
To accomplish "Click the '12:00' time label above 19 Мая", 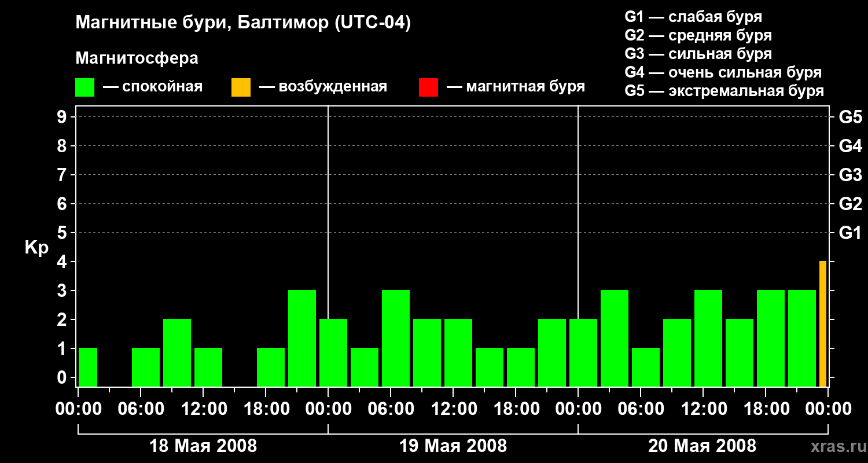I will pos(453,409).
